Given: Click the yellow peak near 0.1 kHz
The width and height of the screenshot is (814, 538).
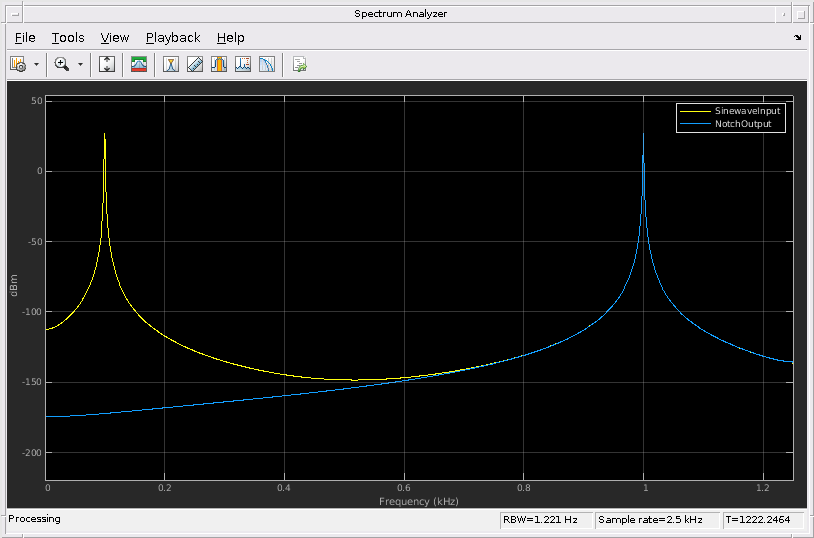Looking at the screenshot, I should 105,136.
